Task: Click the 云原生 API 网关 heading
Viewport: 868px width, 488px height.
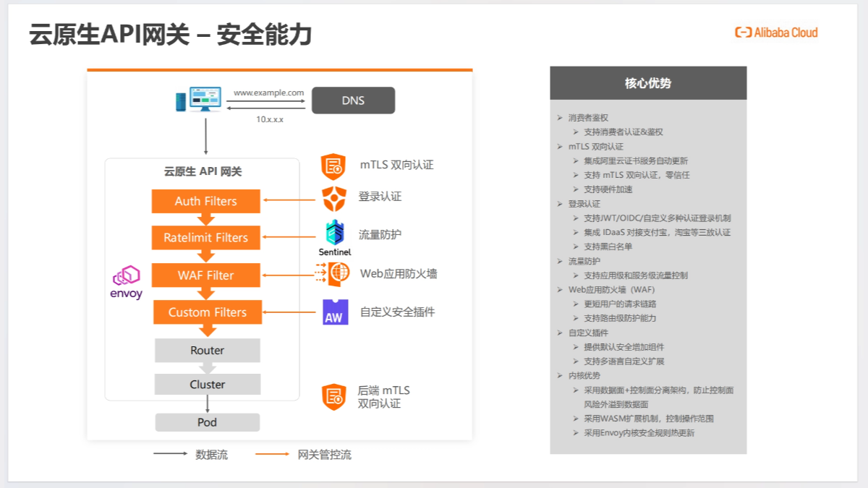Action: click(x=203, y=172)
